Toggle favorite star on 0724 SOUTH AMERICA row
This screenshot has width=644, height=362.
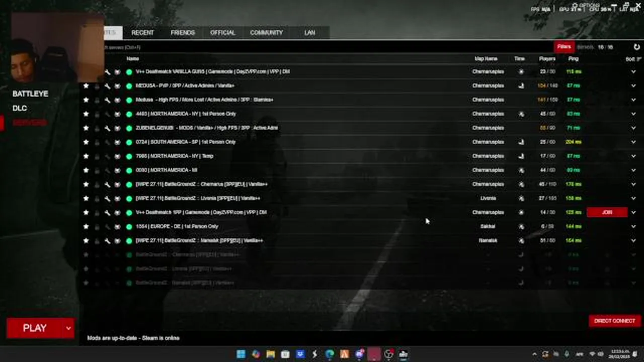pos(86,142)
